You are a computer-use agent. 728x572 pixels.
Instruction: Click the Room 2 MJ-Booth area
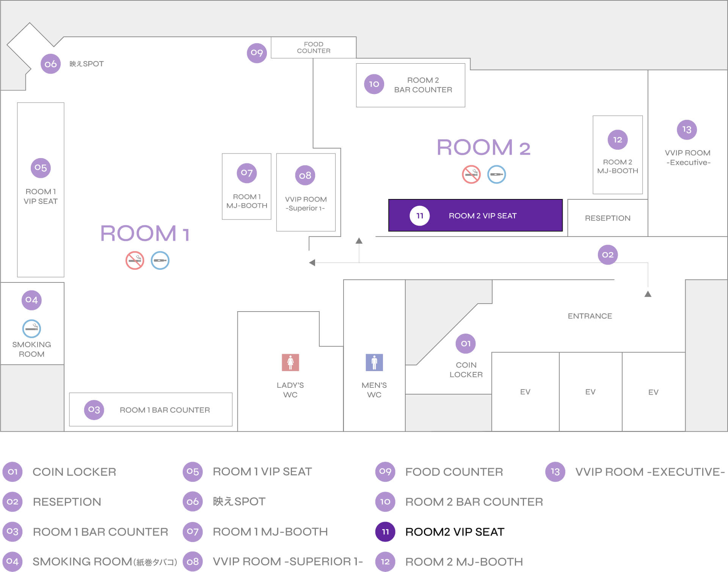(x=617, y=155)
